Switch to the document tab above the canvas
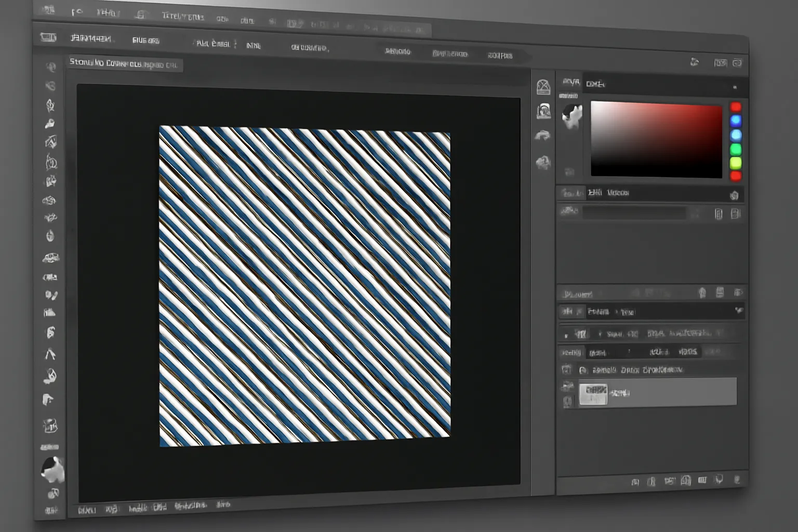Image resolution: width=798 pixels, height=532 pixels. click(x=124, y=64)
